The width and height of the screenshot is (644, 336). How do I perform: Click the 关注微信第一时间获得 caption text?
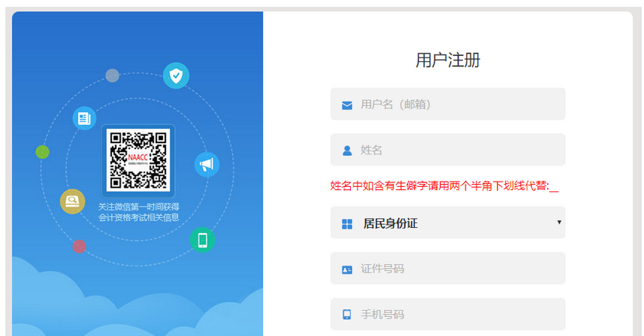pos(139,207)
